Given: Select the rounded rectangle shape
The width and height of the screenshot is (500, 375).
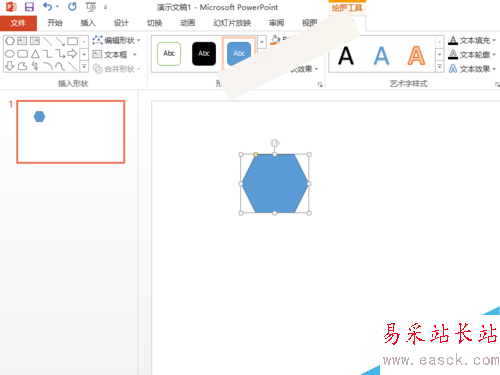Looking at the screenshot, I should pyautogui.click(x=22, y=54).
